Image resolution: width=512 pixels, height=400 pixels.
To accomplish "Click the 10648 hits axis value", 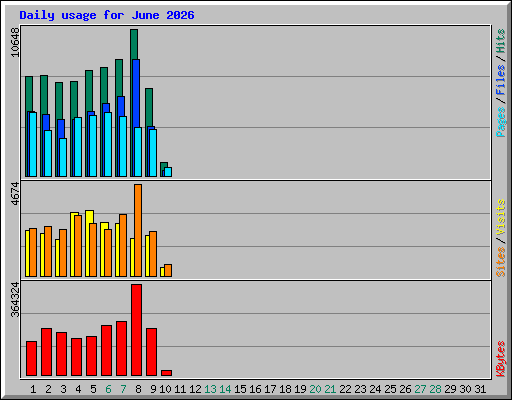I will pyautogui.click(x=15, y=42).
